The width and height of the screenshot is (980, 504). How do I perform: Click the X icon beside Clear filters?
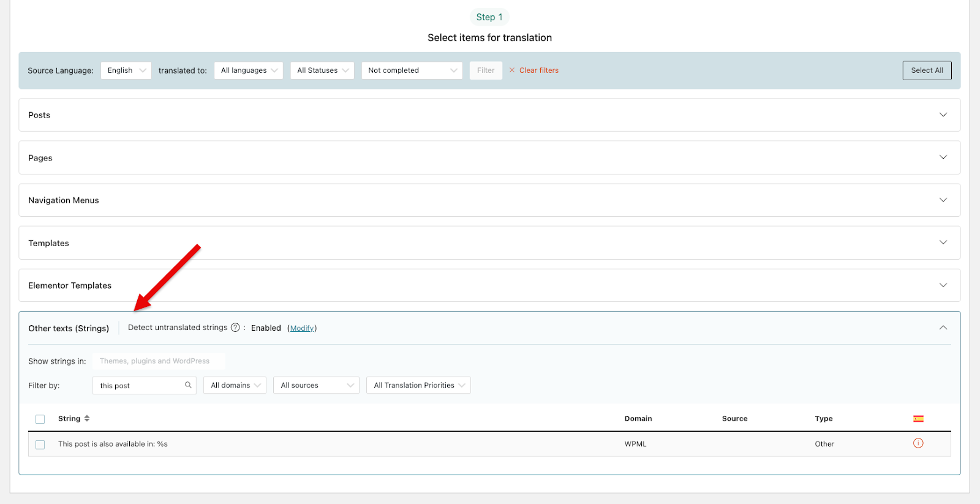coord(512,70)
